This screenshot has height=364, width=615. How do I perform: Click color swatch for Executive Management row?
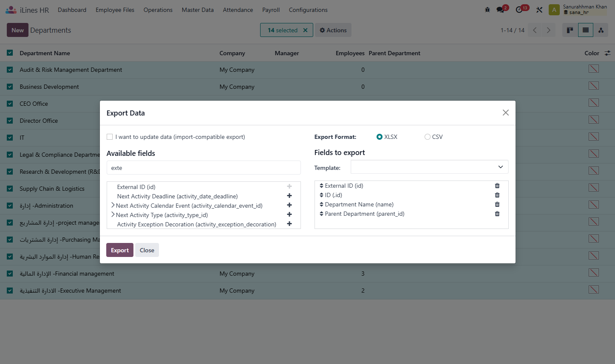coord(594,290)
